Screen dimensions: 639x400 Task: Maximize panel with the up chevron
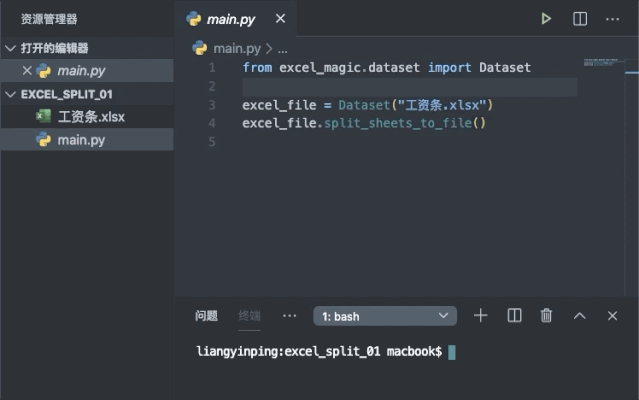click(x=579, y=316)
